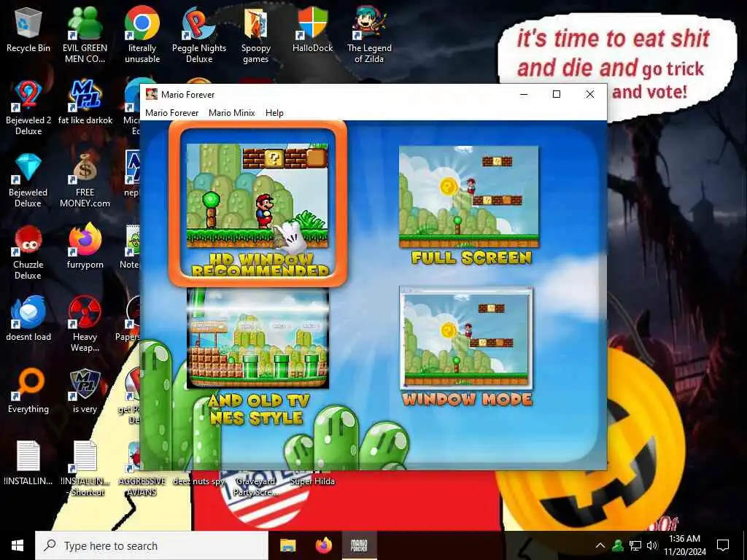Open the Mario Forever menu
Image resolution: width=747 pixels, height=560 pixels.
[x=171, y=113]
